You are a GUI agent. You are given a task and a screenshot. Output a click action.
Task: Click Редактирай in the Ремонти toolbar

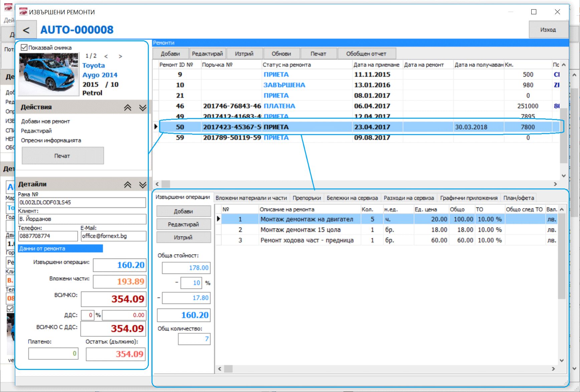[207, 54]
